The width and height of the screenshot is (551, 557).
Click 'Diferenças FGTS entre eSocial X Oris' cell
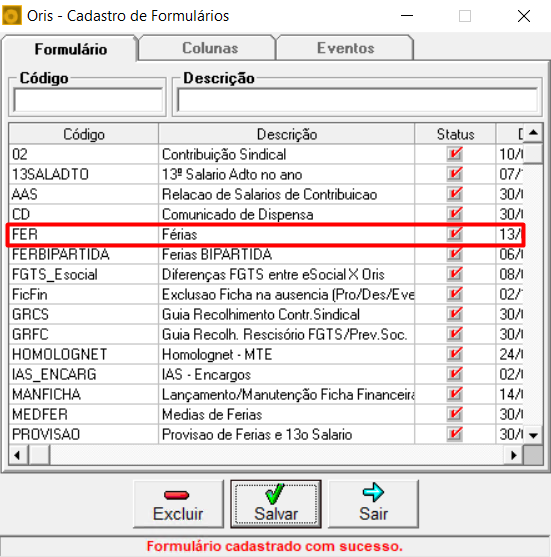[286, 274]
